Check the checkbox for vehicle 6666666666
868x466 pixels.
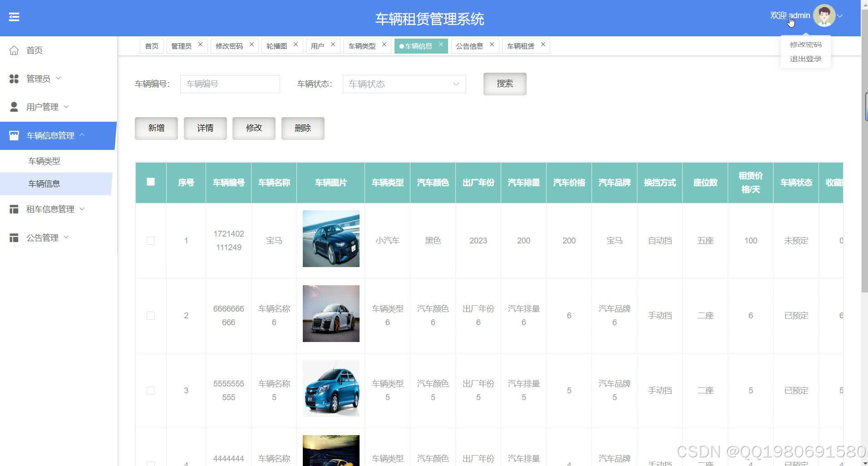[151, 315]
